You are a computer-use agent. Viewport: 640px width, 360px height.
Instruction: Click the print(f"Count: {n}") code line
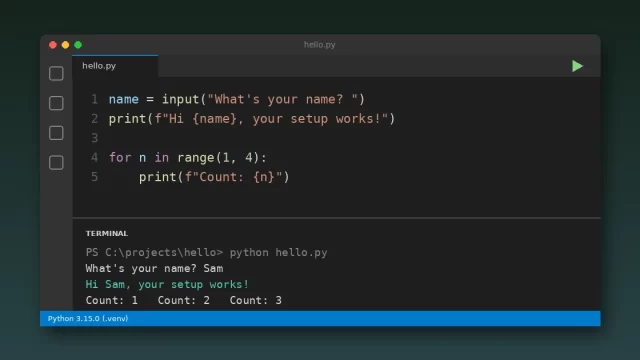pyautogui.click(x=214, y=177)
